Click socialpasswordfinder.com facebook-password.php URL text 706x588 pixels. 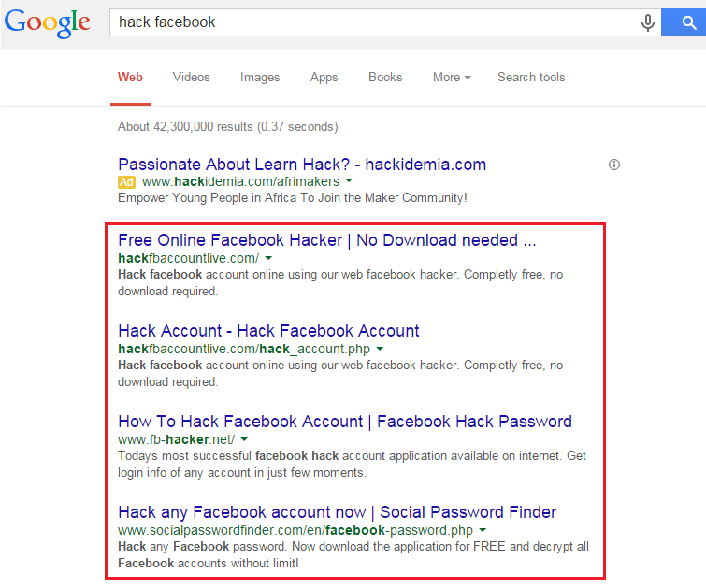[x=295, y=530]
